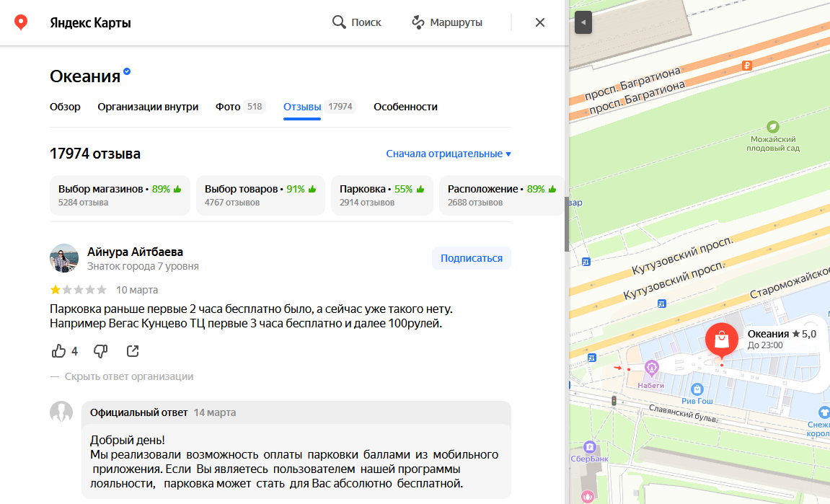Filter reviews by Выбор магазинов 89%
This screenshot has width=830, height=504.
click(120, 195)
